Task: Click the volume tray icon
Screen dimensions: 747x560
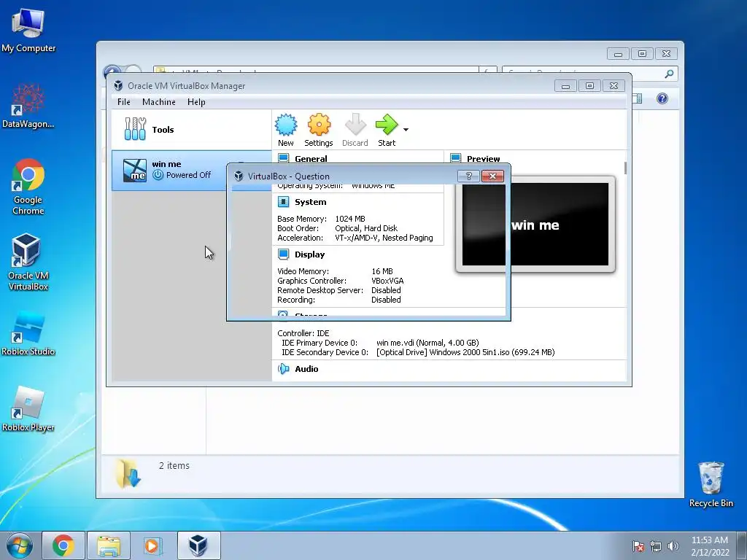Action: click(x=673, y=546)
